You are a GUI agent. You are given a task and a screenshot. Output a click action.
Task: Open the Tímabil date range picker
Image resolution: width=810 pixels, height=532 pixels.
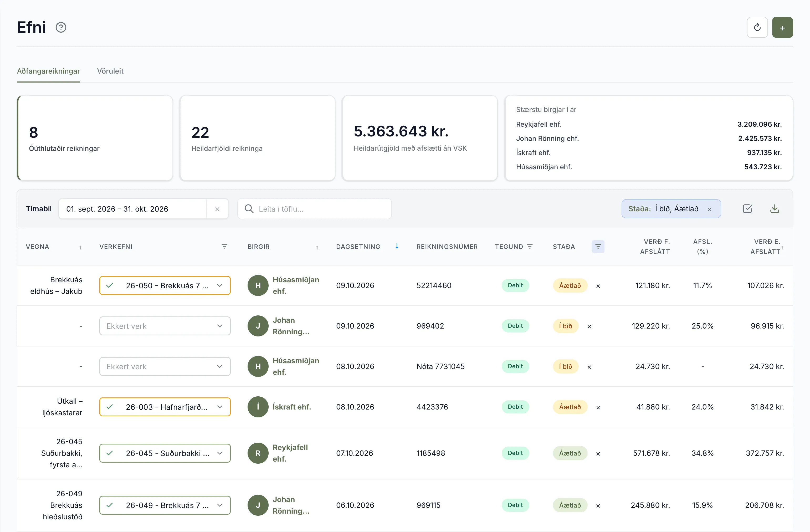132,209
